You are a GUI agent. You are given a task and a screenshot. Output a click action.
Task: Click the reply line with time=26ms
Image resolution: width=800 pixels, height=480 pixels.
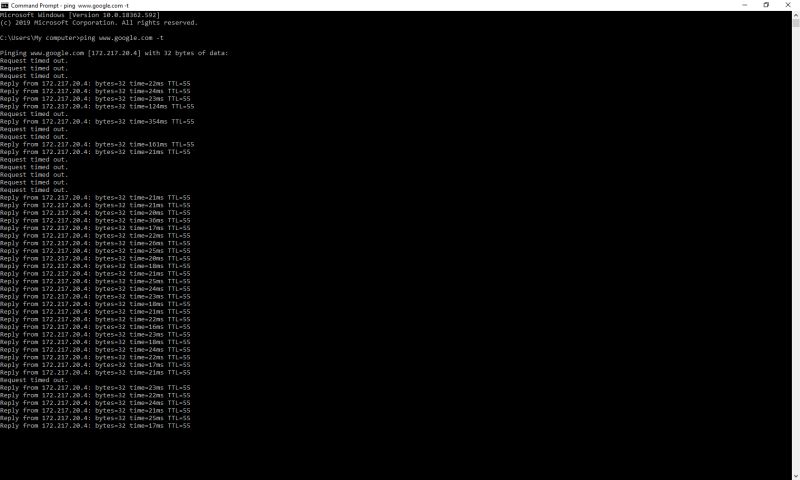pyautogui.click(x=95, y=243)
